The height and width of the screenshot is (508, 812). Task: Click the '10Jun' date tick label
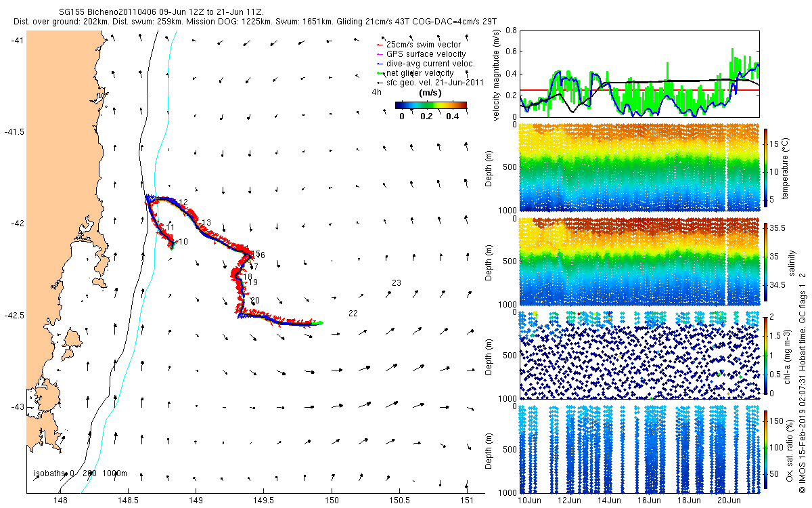(x=528, y=500)
